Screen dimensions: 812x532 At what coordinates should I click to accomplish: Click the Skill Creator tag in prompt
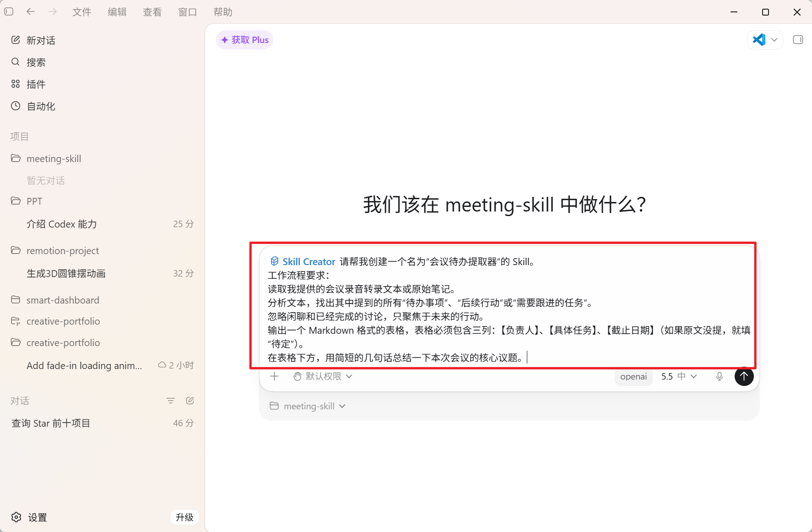(x=303, y=261)
